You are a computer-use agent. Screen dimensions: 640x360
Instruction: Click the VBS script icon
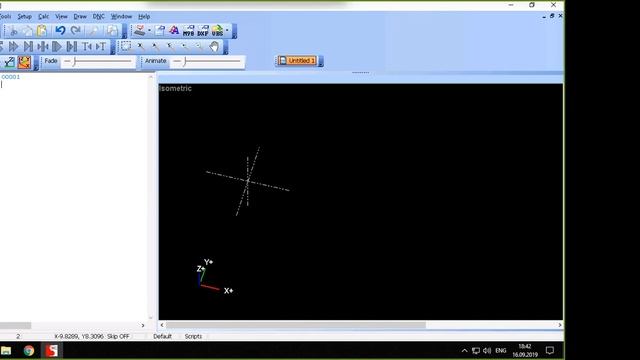[x=217, y=31]
